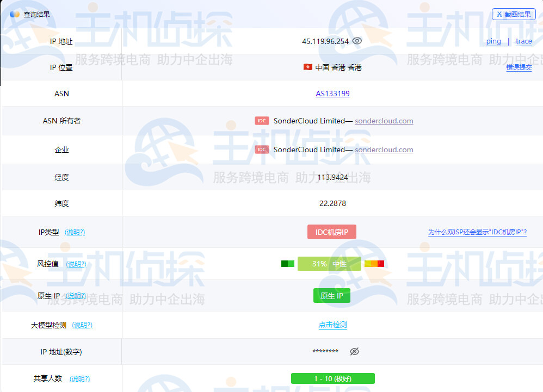Open sondercloud.com link in 企业 row
Viewport: 543px width, 392px height.
pyautogui.click(x=384, y=150)
